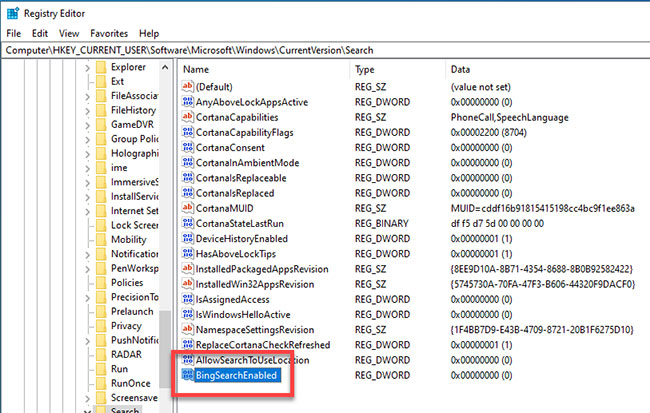The image size is (650, 413).
Task: Expand the Holographic key chevron
Action: 87,154
